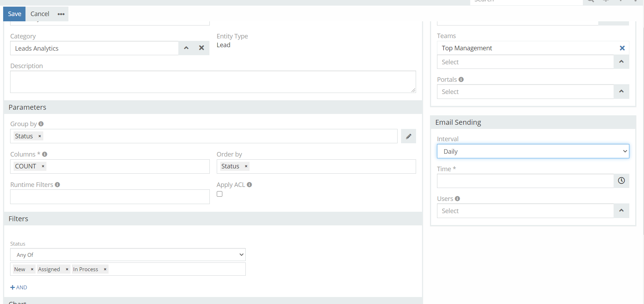
Task: Show info tooltip for Portals
Action: (461, 80)
